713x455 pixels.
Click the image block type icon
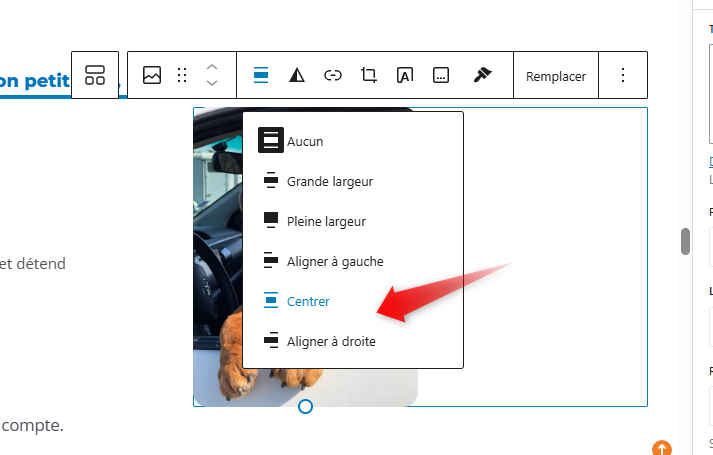tap(152, 75)
